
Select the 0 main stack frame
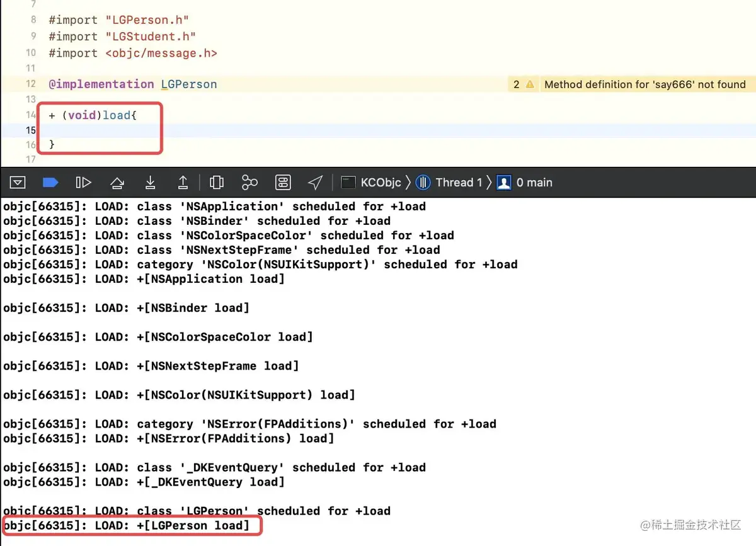click(x=525, y=183)
